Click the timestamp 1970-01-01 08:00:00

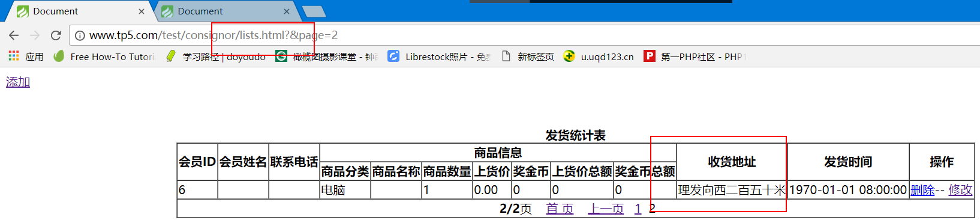848,190
